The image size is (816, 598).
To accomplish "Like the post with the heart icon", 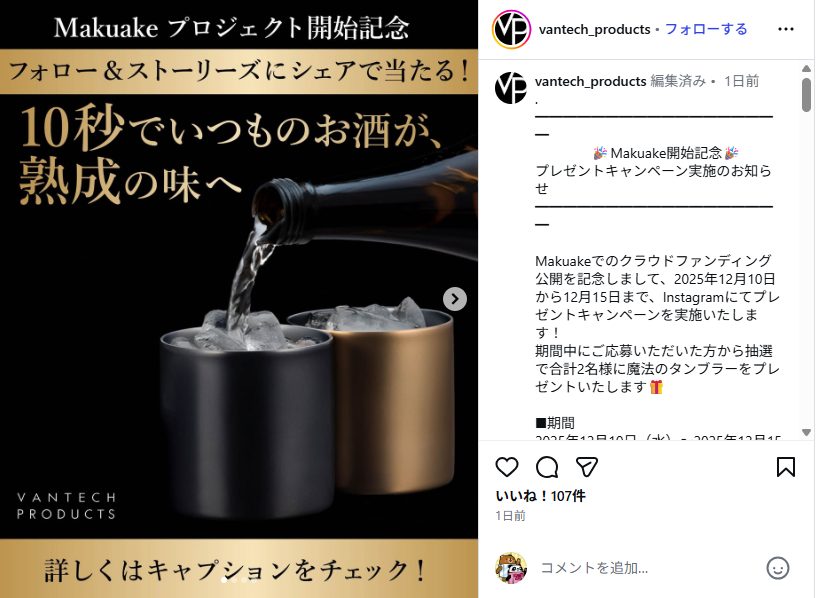I will (x=506, y=467).
